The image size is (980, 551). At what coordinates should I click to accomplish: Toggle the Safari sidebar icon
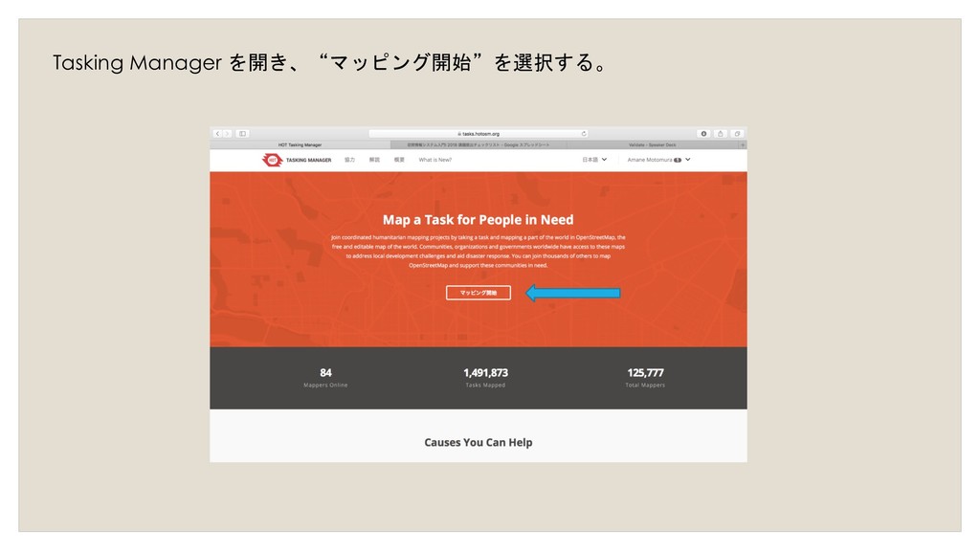click(242, 134)
